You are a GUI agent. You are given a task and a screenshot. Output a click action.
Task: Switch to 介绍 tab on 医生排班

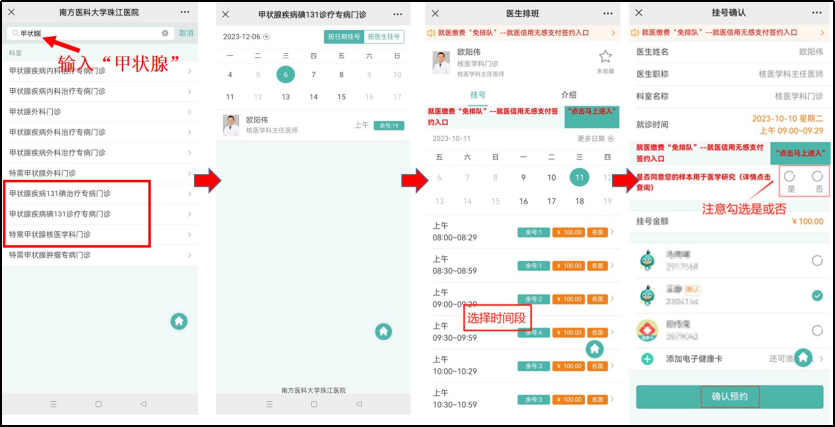(x=568, y=95)
